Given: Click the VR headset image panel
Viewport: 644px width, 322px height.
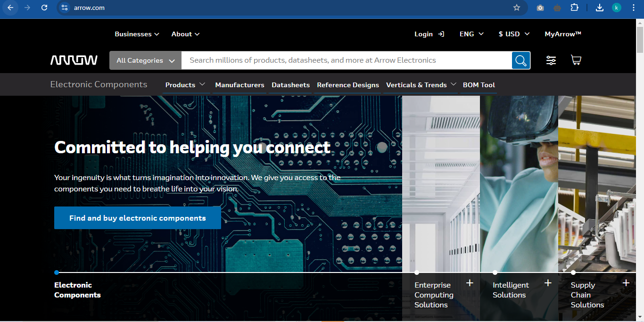Looking at the screenshot, I should coord(519,184).
